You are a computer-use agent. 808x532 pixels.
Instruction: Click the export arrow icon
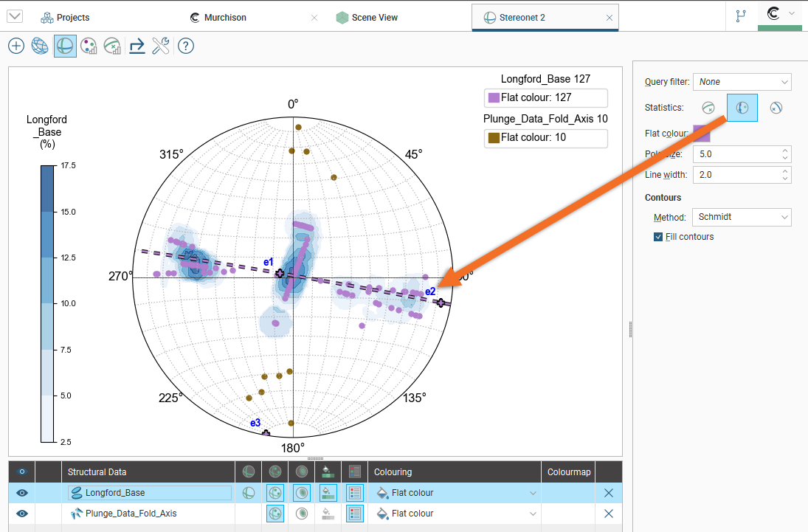tap(137, 46)
